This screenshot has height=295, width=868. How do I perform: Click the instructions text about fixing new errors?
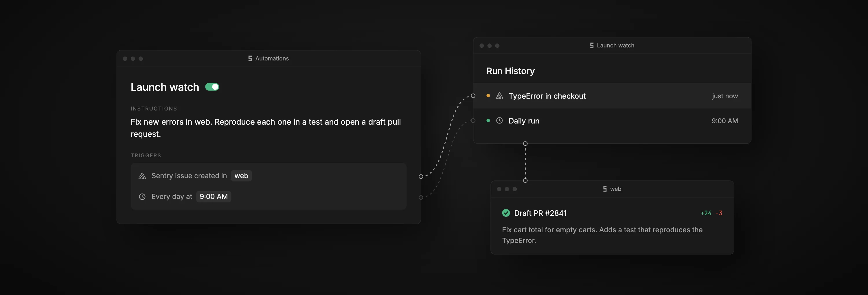click(x=266, y=128)
